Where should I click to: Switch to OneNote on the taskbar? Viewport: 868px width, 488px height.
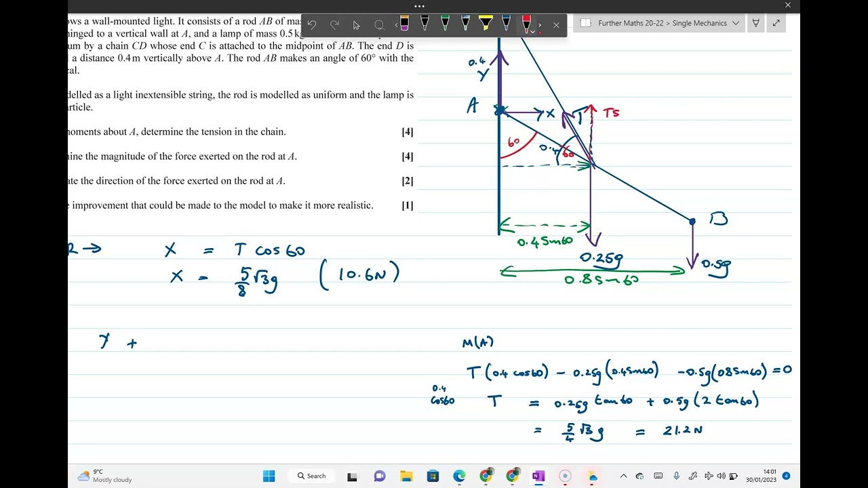point(538,476)
